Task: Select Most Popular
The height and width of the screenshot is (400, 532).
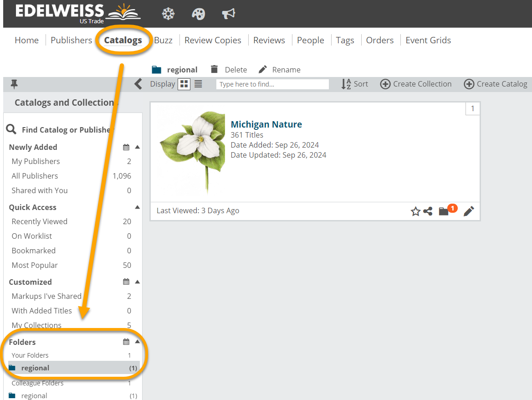Action: point(72,265)
